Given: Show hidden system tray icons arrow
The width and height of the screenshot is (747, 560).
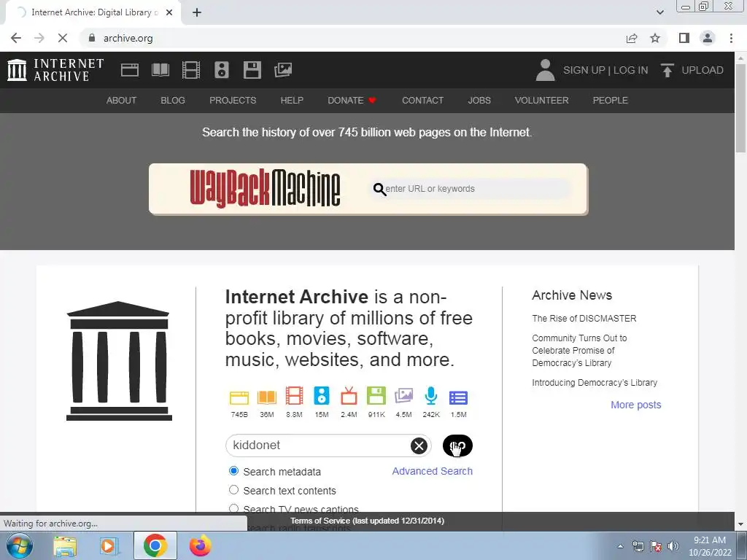Looking at the screenshot, I should 620,546.
